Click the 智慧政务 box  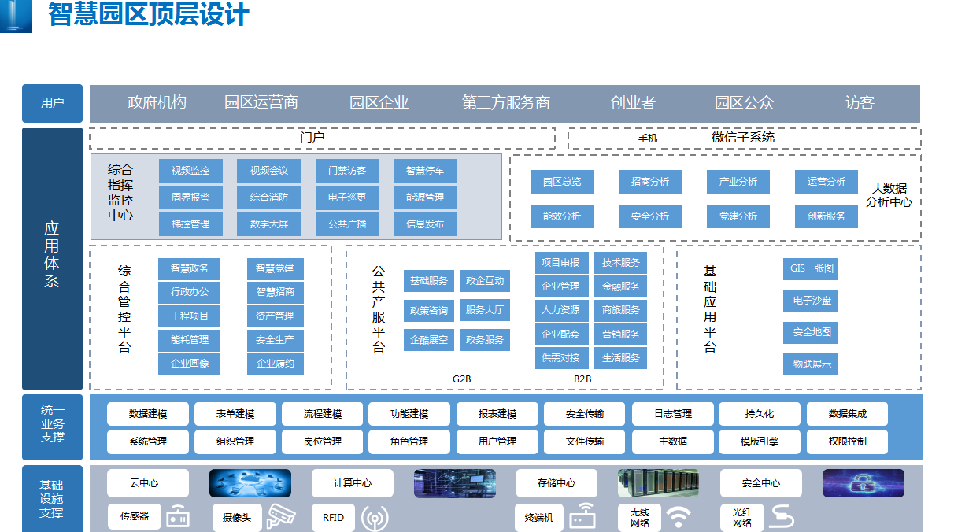(x=190, y=268)
